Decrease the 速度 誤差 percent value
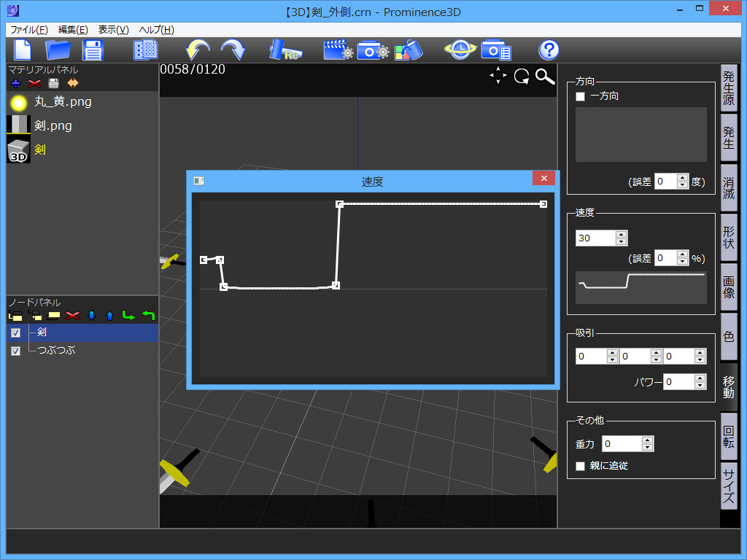 point(683,262)
